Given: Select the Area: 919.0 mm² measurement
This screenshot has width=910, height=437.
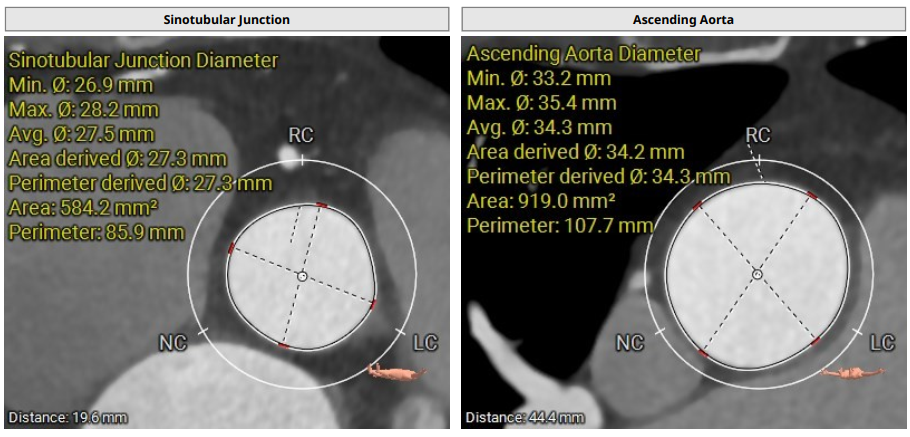Looking at the screenshot, I should pyautogui.click(x=541, y=201).
